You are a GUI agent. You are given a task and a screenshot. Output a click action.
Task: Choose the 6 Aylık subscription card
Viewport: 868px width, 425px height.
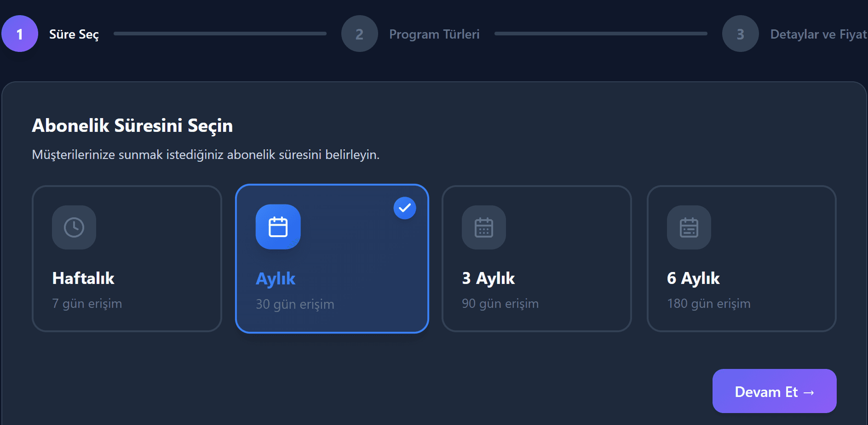pos(742,259)
